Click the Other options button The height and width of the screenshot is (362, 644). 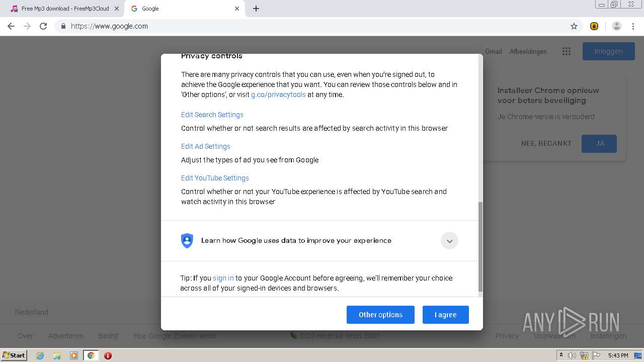pyautogui.click(x=380, y=315)
